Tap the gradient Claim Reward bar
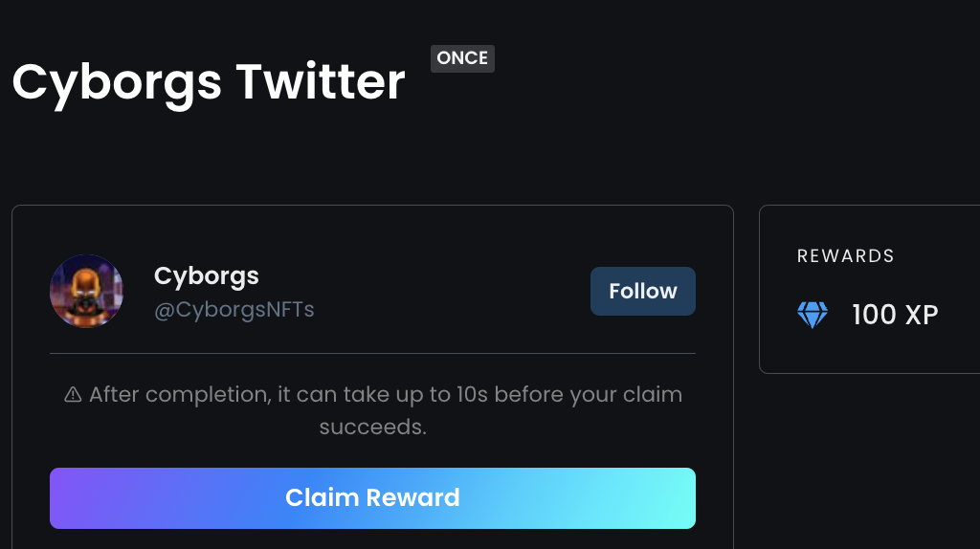This screenshot has height=549, width=980. [372, 497]
